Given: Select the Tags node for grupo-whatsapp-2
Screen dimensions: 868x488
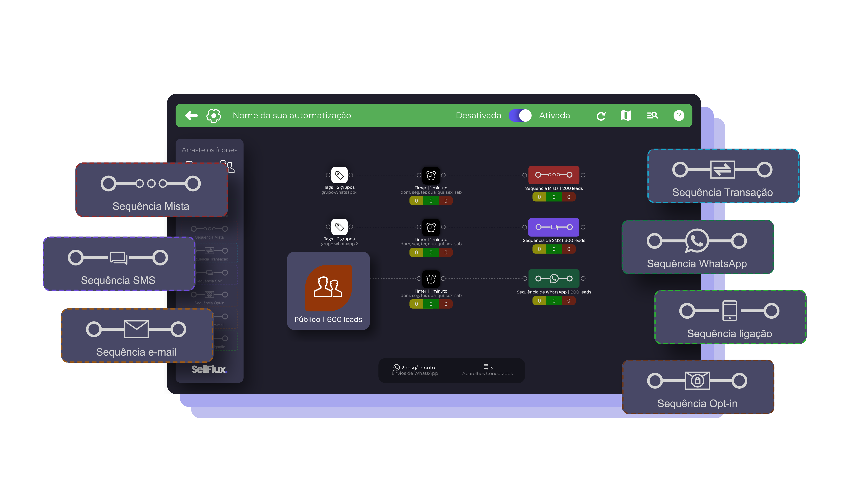Looking at the screenshot, I should (339, 227).
